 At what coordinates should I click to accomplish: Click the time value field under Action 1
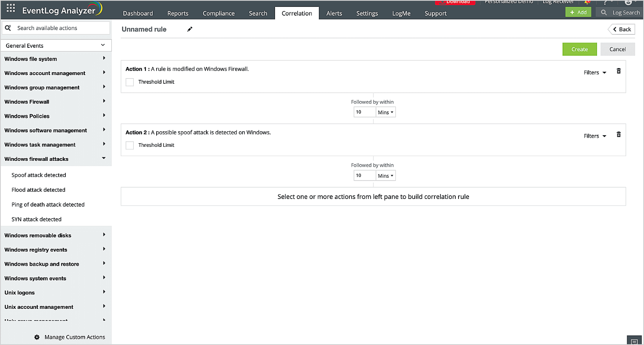click(364, 112)
